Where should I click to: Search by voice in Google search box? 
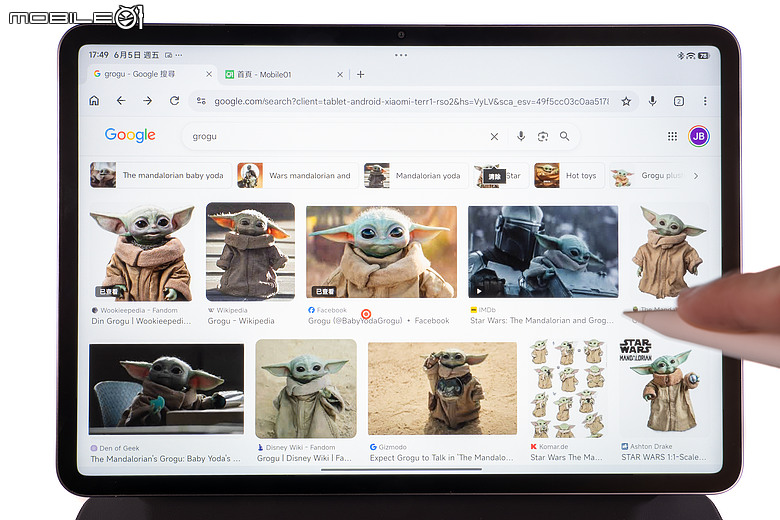pyautogui.click(x=520, y=136)
